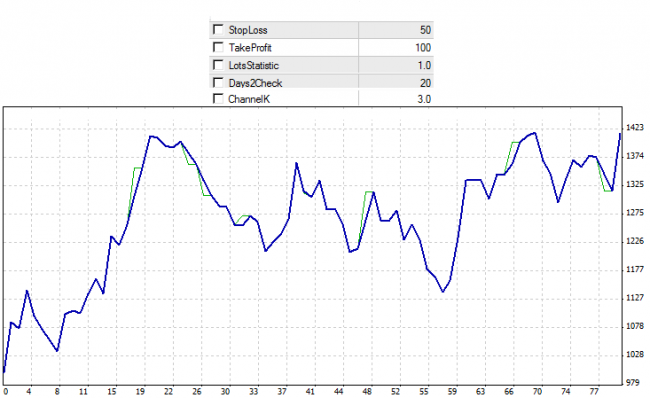Enable the StopLoss checkbox
Viewport: 650px width, 398px height.
click(x=218, y=29)
